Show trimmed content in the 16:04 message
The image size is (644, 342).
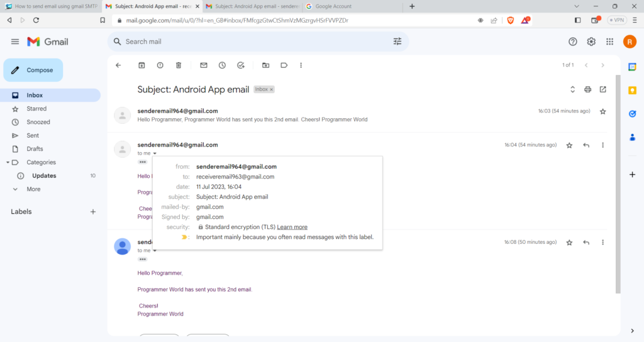pyautogui.click(x=143, y=162)
